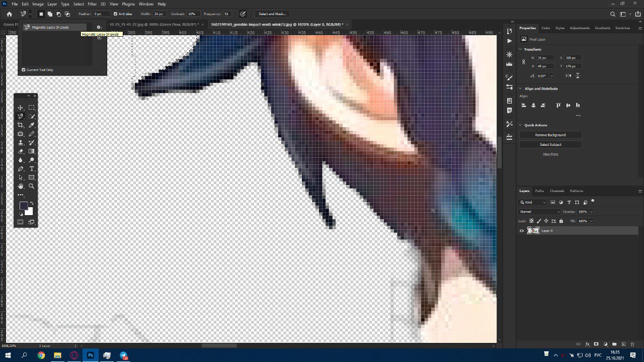
Task: Toggle Layer 0 visibility eye
Action: (x=522, y=231)
